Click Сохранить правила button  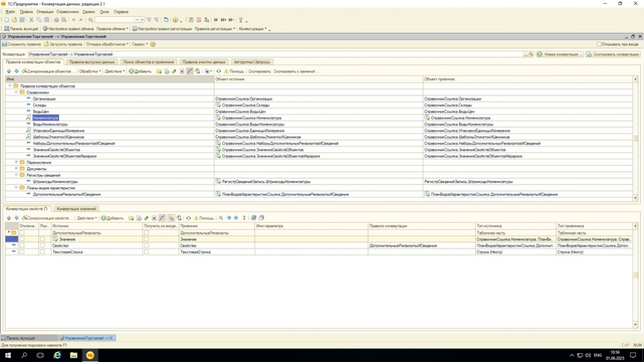click(x=21, y=44)
